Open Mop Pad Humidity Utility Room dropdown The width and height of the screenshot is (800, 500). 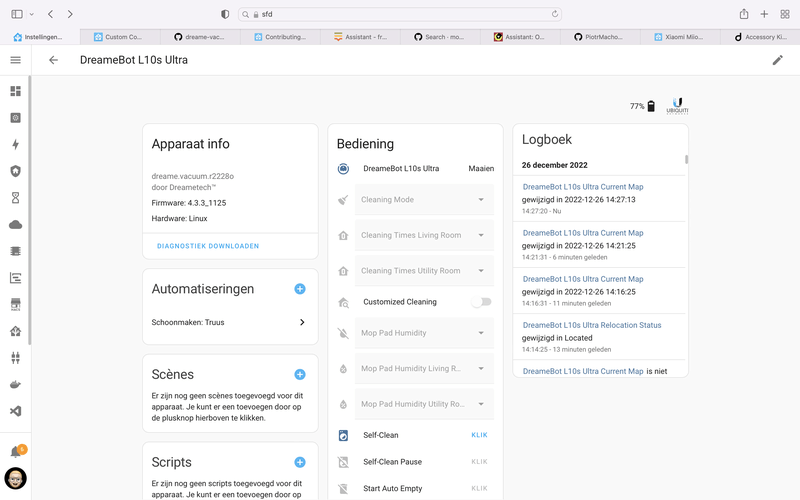(x=424, y=404)
